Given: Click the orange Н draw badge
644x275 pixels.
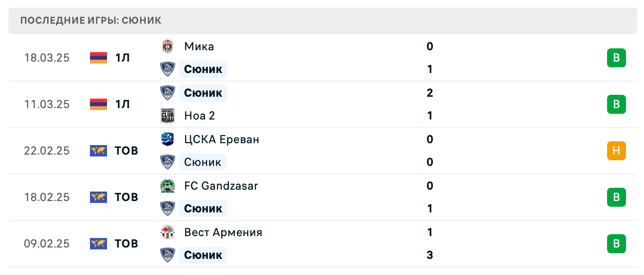Looking at the screenshot, I should 616,151.
